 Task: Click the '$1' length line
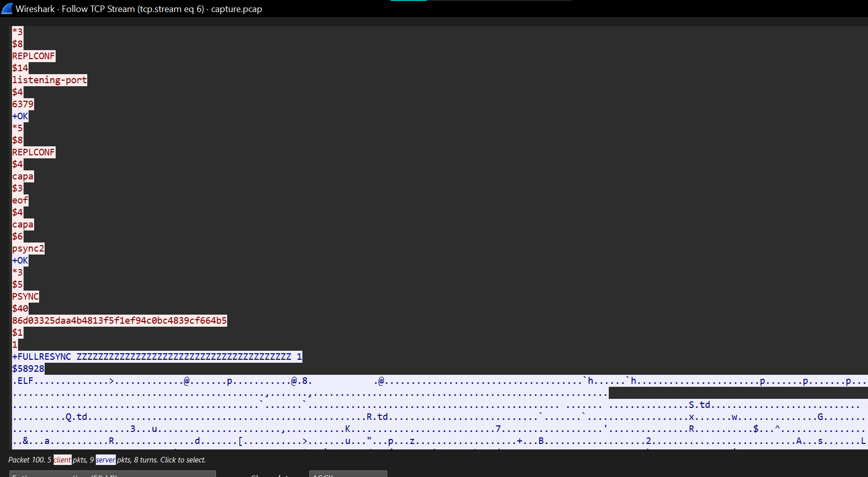(x=18, y=333)
